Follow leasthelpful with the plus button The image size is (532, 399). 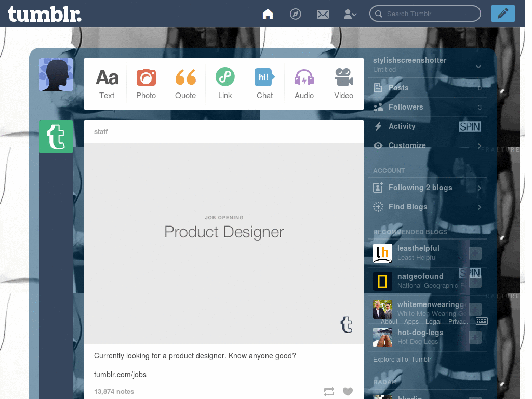point(475,253)
